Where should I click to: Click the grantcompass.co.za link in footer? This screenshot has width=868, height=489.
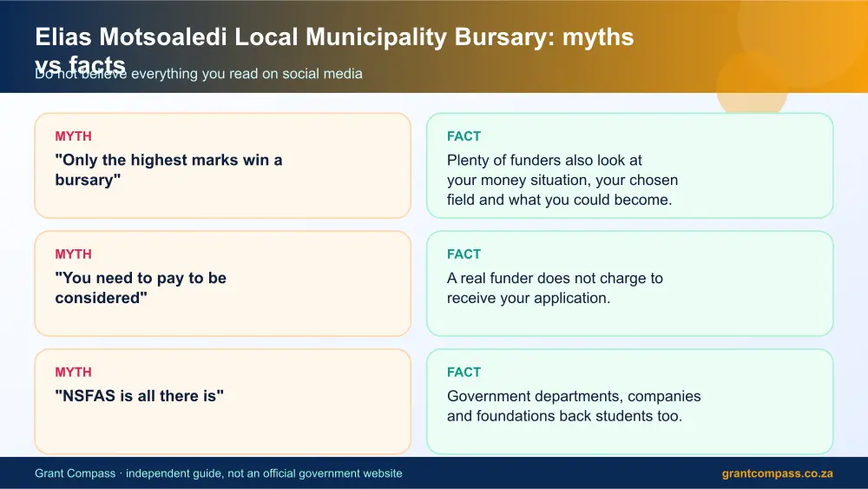click(777, 473)
